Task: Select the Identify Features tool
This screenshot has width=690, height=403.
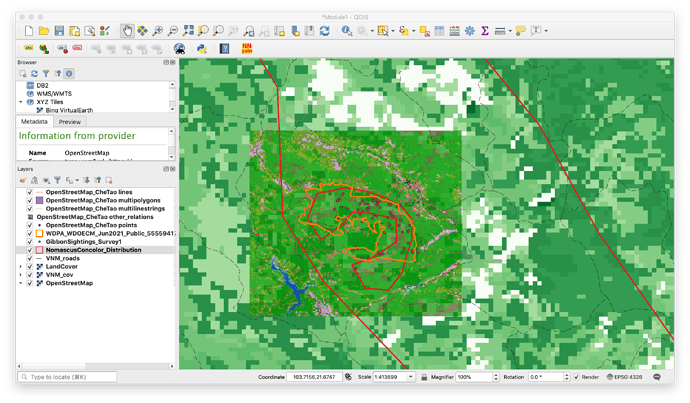Action: click(x=346, y=31)
